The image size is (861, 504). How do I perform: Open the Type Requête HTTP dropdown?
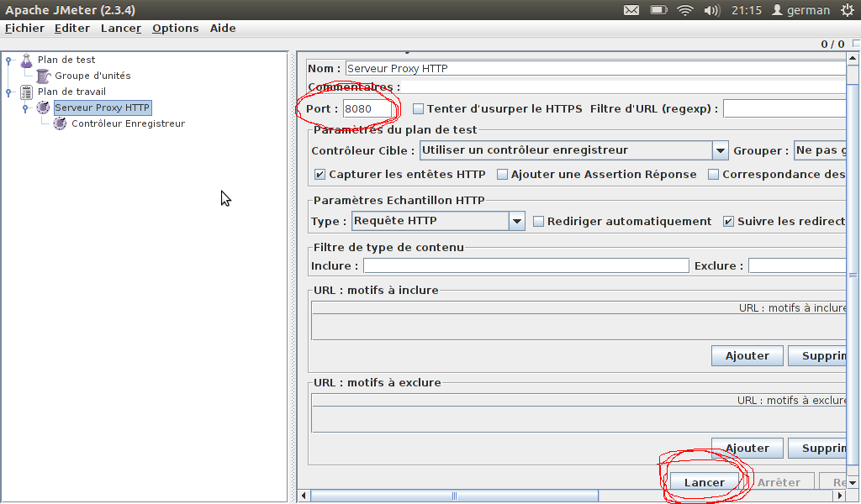(438, 221)
